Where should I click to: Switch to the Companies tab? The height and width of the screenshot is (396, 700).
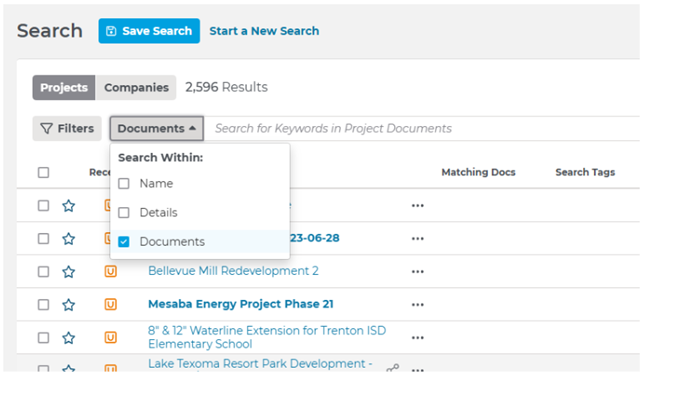click(x=136, y=88)
